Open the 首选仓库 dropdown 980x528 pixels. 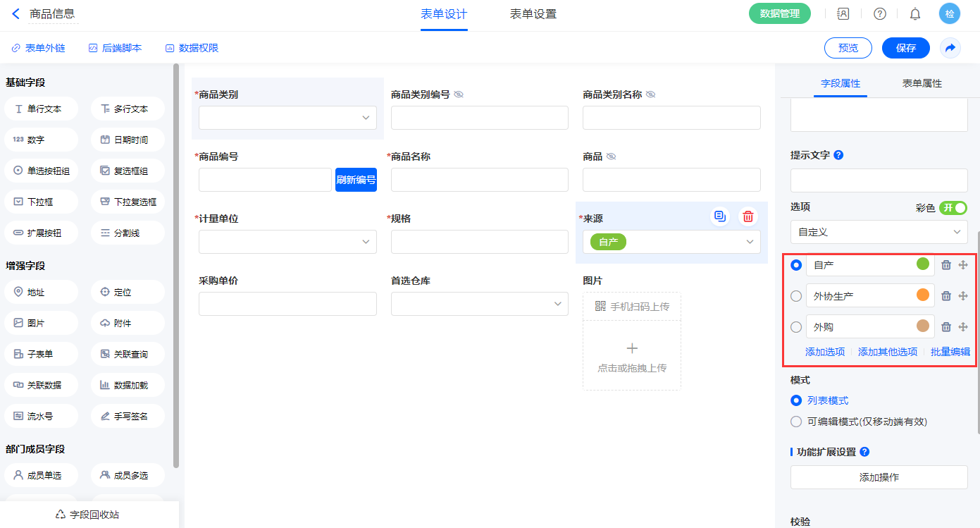click(479, 304)
